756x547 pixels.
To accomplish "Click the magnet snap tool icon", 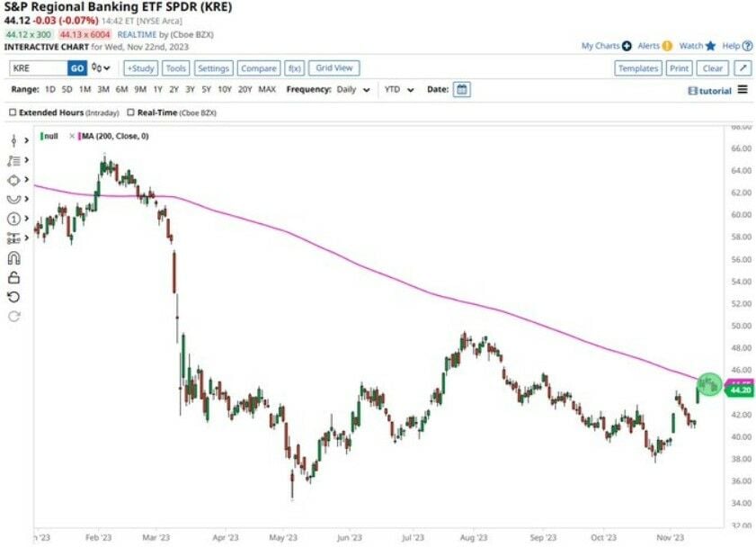I will coord(13,258).
